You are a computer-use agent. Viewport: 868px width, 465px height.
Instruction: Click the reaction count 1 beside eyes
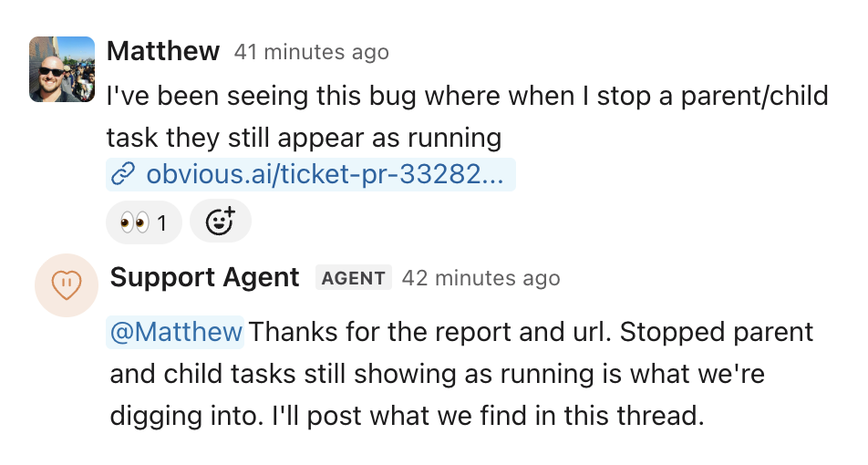tap(161, 223)
